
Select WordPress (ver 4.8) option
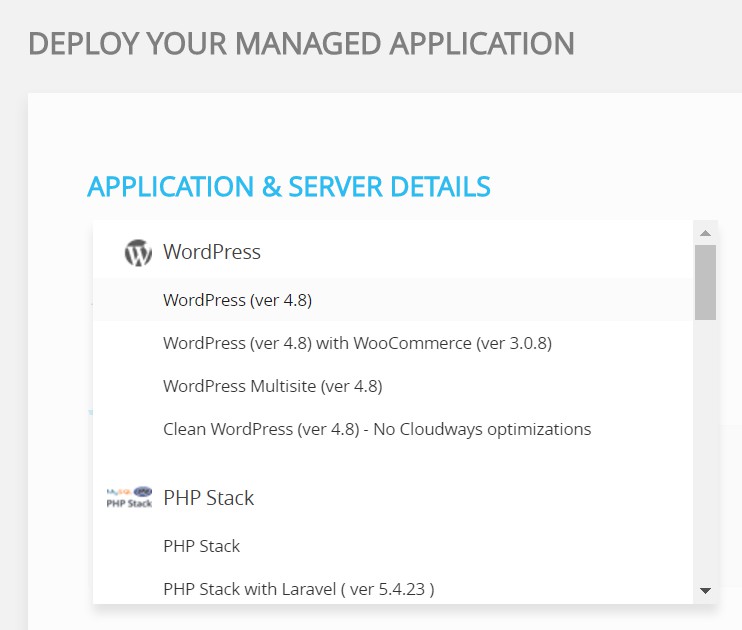tap(393, 300)
